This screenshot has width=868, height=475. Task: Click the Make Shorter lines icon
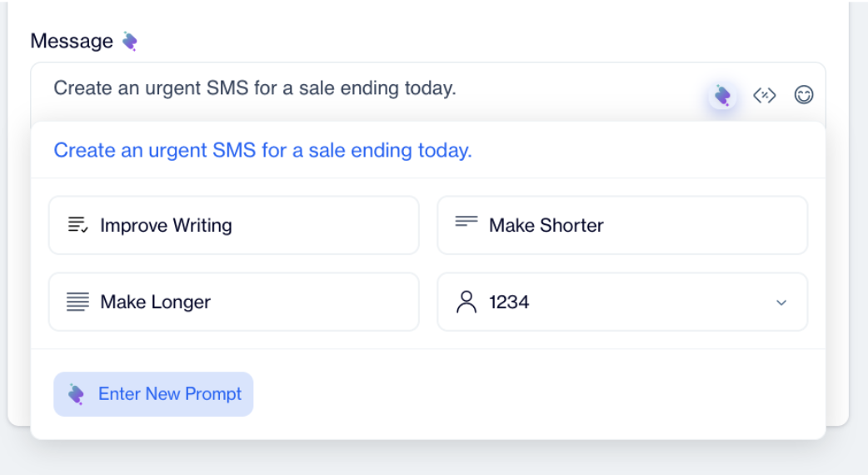click(466, 222)
